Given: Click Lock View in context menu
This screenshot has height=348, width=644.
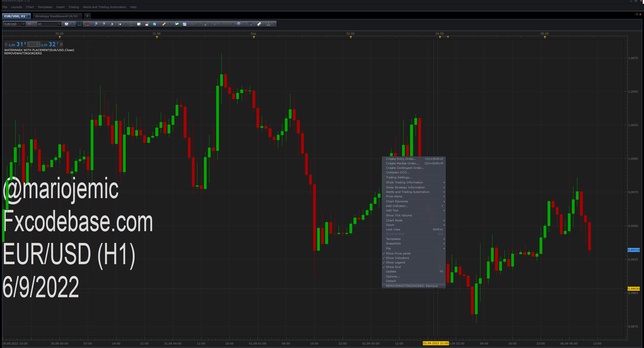Looking at the screenshot, I should pyautogui.click(x=414, y=229).
